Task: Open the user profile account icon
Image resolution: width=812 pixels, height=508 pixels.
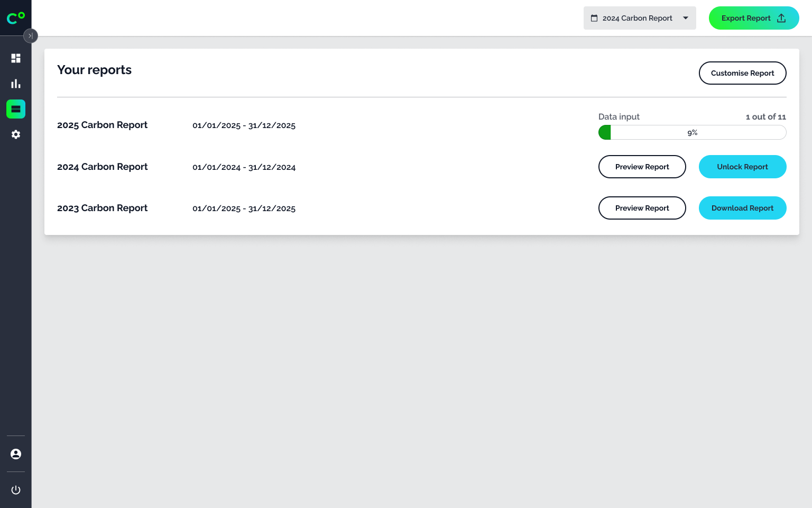Action: [x=15, y=453]
